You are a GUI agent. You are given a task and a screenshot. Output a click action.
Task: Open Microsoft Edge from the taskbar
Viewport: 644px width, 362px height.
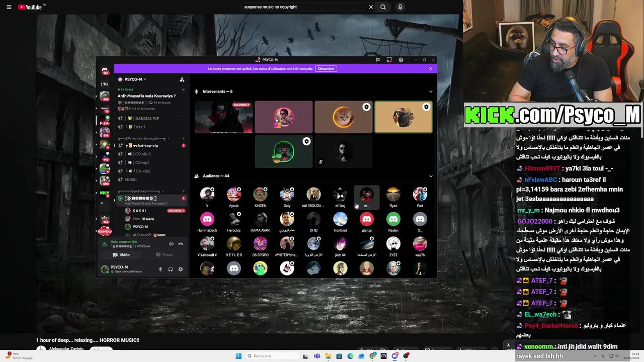350,356
